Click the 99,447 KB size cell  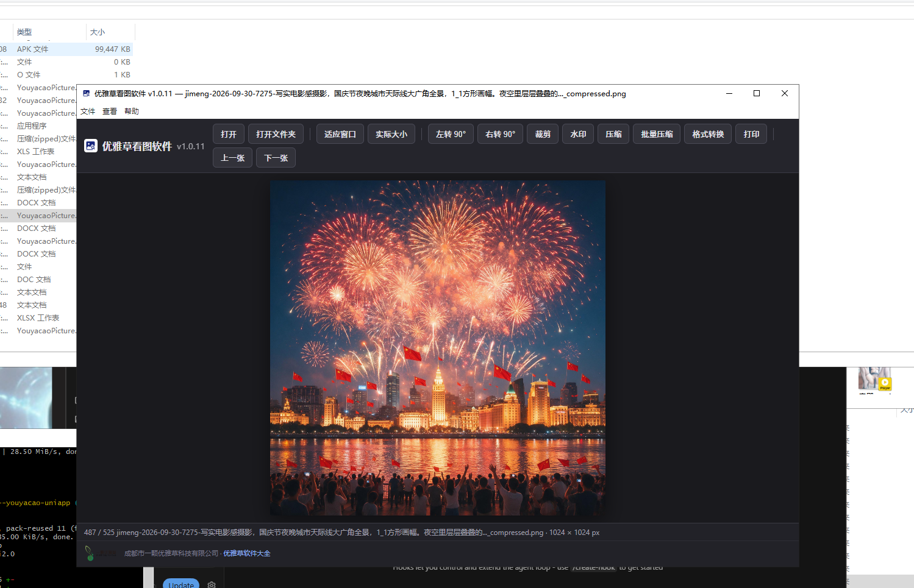click(113, 49)
